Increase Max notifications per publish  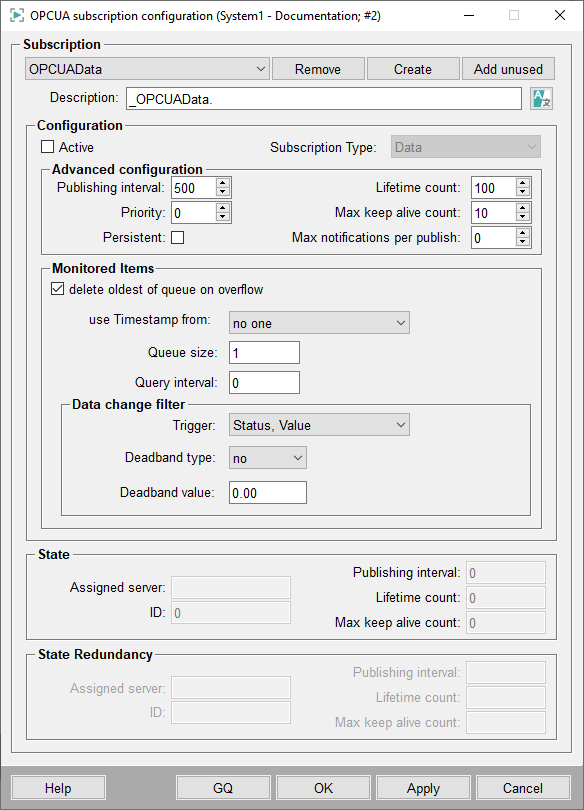pyautogui.click(x=523, y=233)
